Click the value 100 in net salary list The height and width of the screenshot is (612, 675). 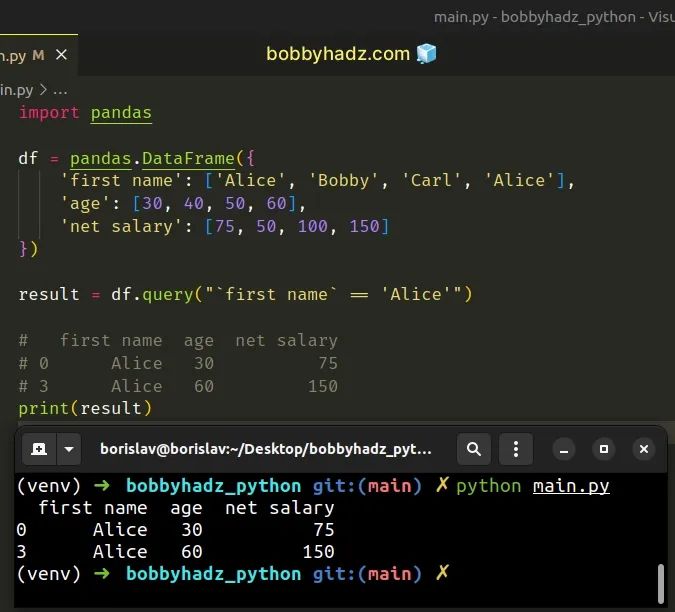point(313,226)
